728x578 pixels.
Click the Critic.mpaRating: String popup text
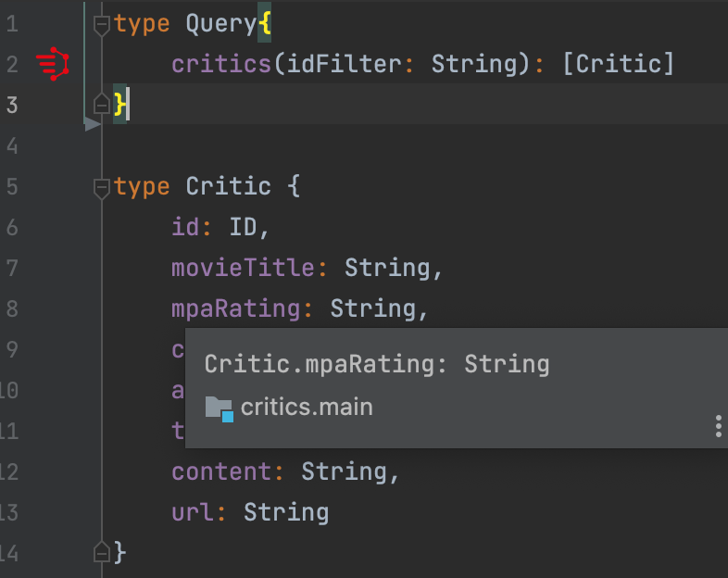(377, 364)
